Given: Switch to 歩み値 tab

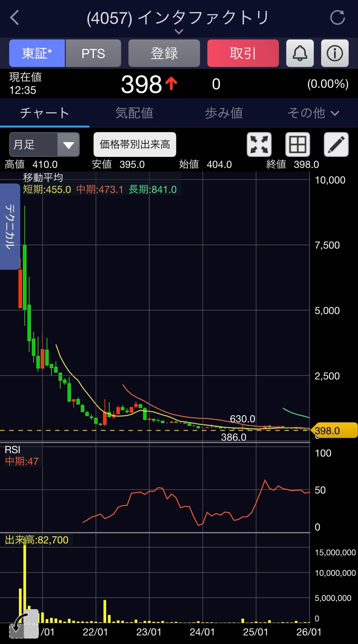Looking at the screenshot, I should pos(224,113).
